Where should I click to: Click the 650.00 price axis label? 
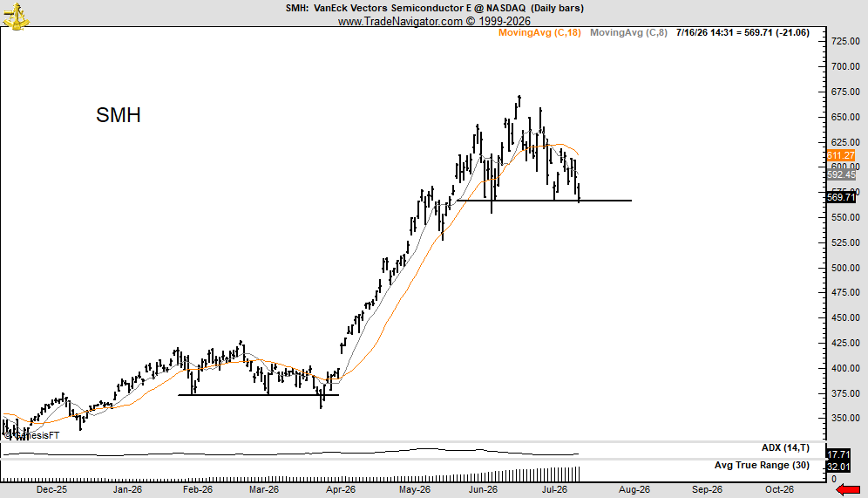coord(846,117)
